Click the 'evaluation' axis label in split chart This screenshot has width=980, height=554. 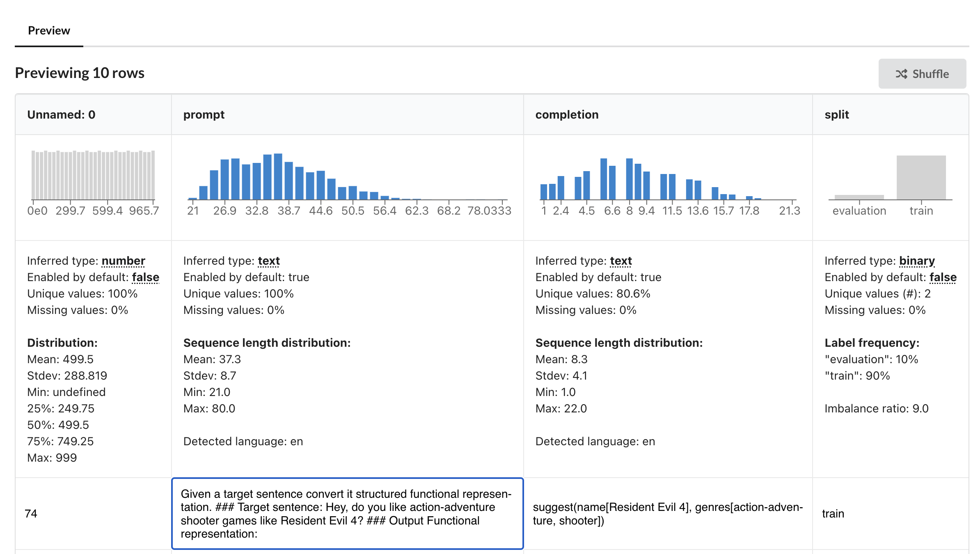click(x=859, y=211)
